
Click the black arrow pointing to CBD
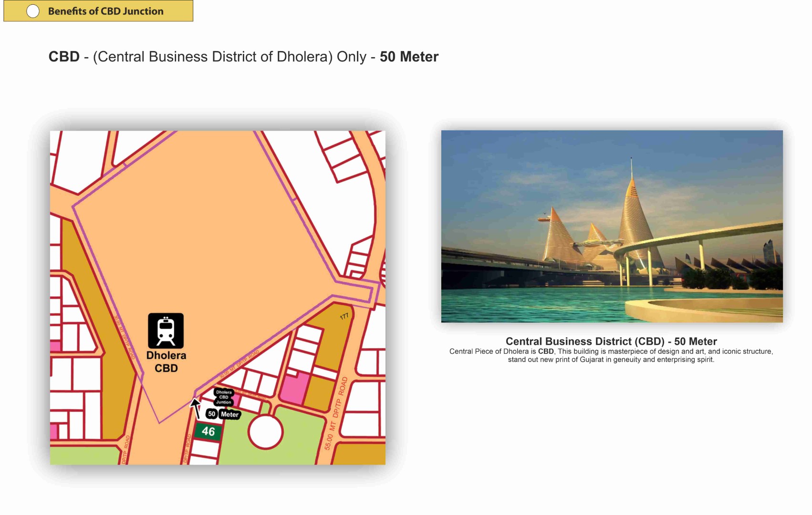195,408
